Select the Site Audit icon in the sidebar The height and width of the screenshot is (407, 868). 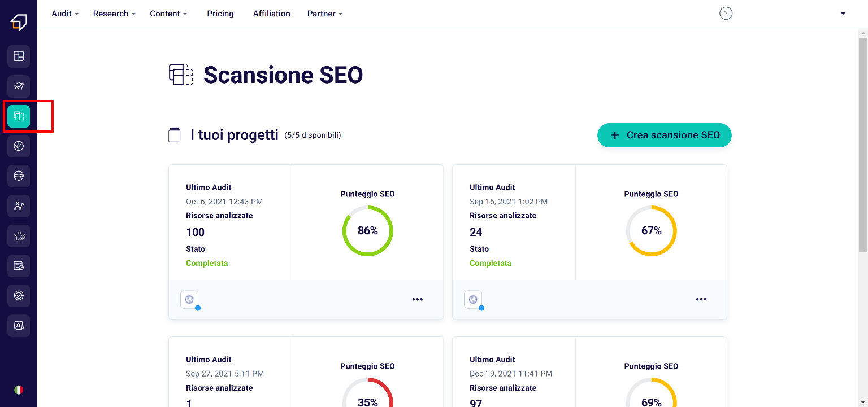[19, 86]
